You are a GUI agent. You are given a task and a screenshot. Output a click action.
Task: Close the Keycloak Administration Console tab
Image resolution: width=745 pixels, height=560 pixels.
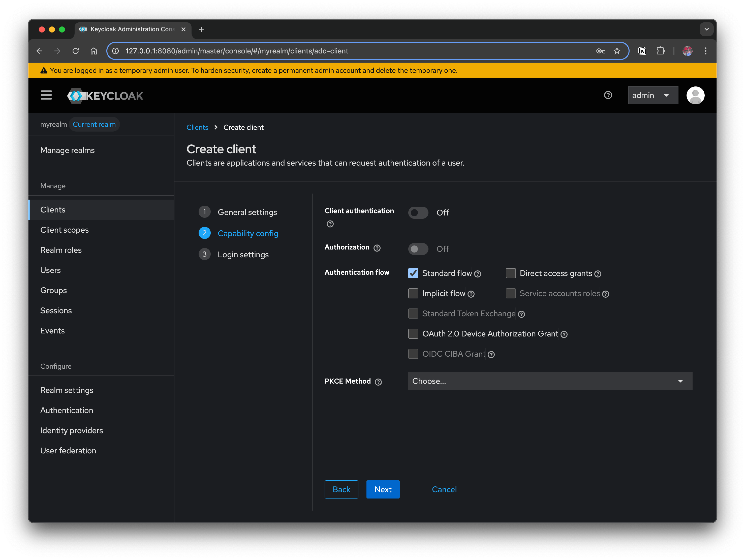pyautogui.click(x=183, y=29)
